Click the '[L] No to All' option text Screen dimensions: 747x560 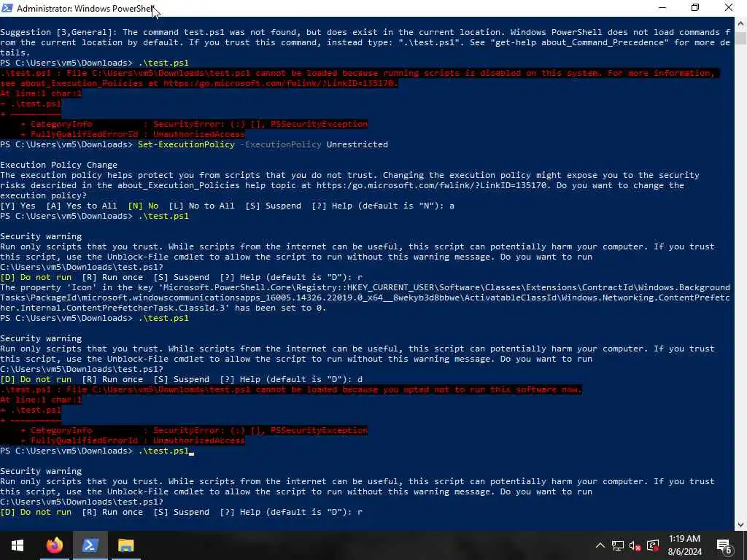[x=201, y=206]
